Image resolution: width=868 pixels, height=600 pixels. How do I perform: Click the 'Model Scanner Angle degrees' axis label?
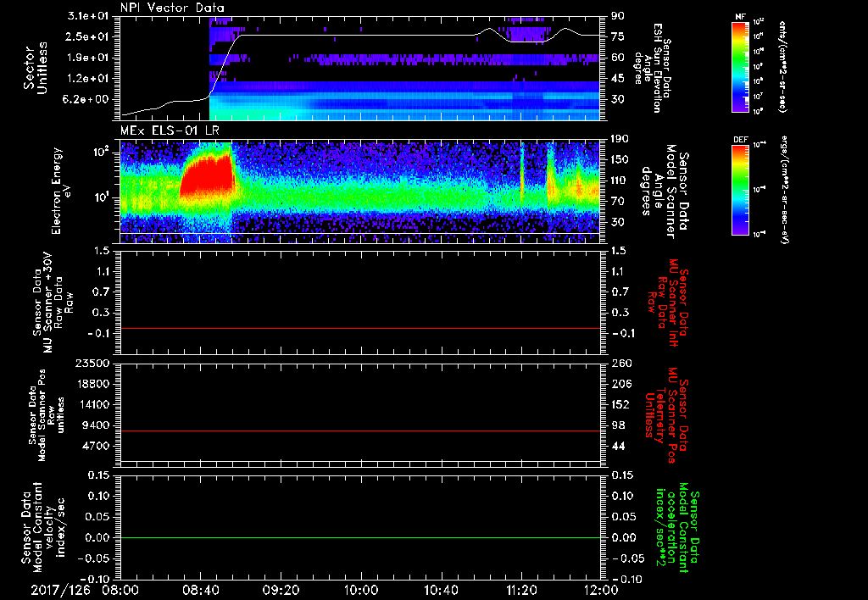[665, 192]
